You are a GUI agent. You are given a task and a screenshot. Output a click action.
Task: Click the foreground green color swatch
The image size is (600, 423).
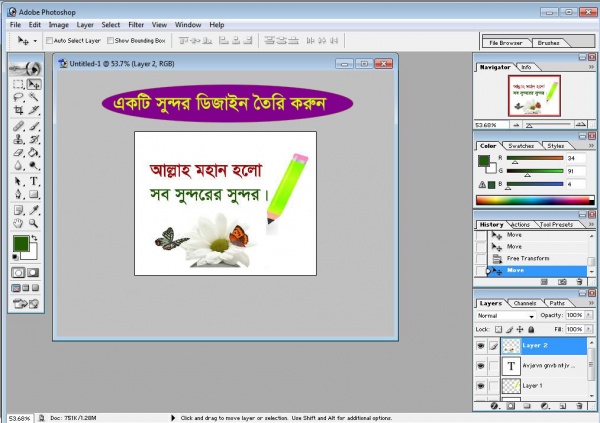pos(20,243)
